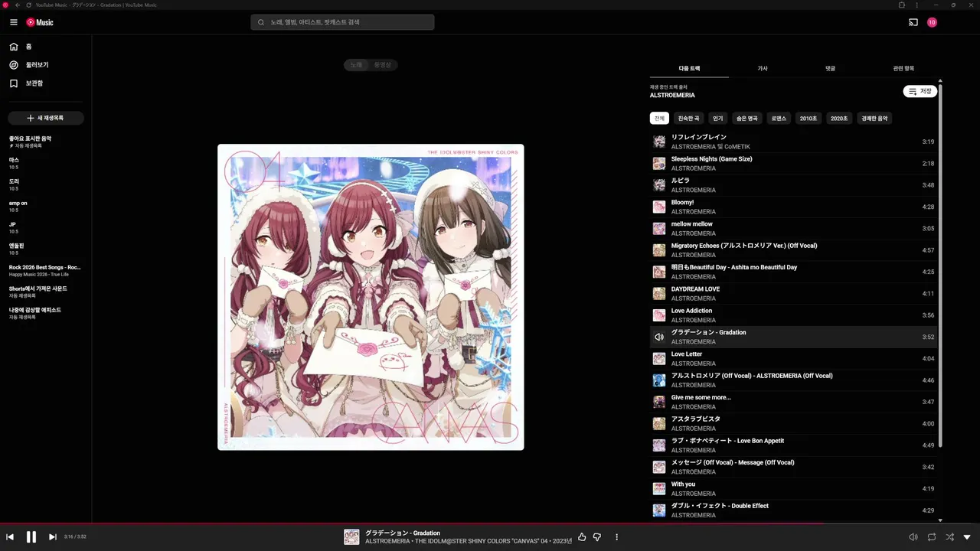The image size is (980, 551).
Task: Click the queue panel scrollbar
Action: [x=940, y=265]
